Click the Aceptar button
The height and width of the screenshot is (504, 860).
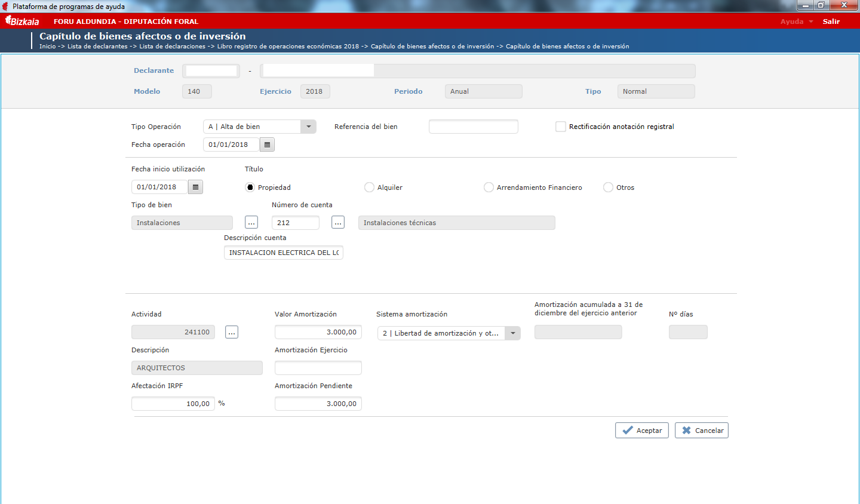coord(642,431)
